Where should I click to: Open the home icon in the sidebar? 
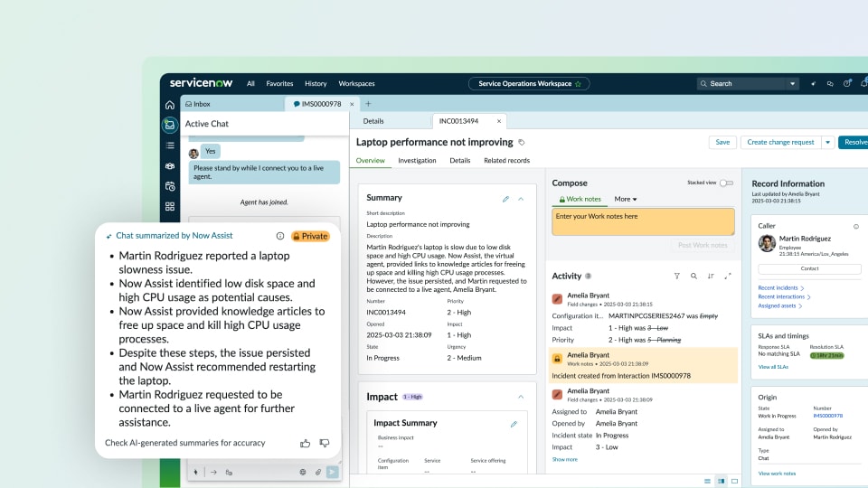[170, 105]
